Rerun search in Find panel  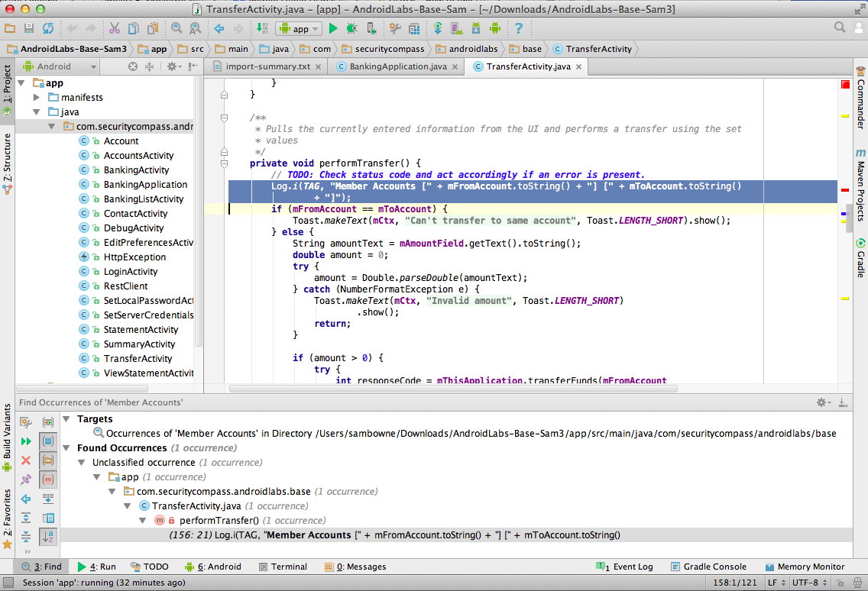[26, 441]
